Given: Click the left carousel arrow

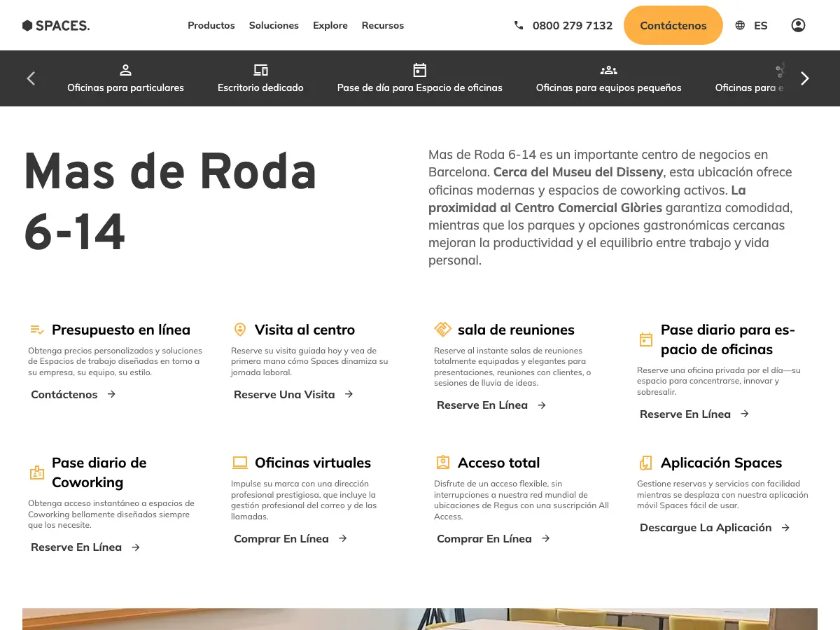Looking at the screenshot, I should (x=31, y=78).
